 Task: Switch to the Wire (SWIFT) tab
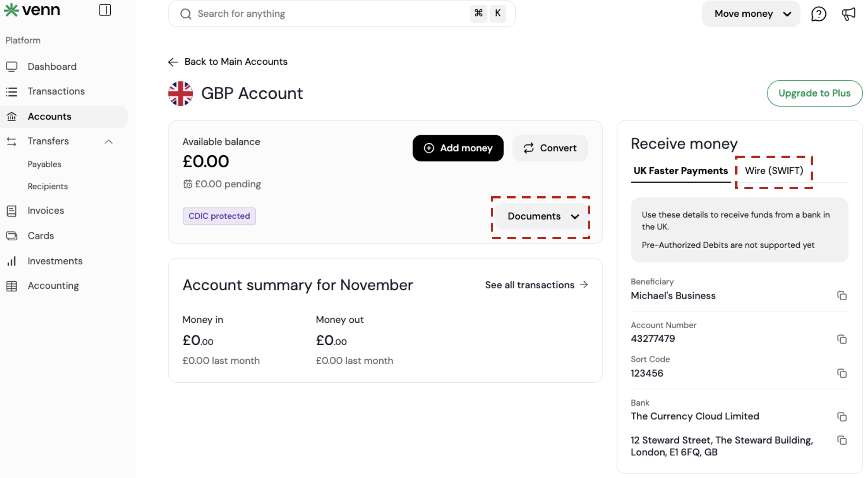pyautogui.click(x=774, y=171)
